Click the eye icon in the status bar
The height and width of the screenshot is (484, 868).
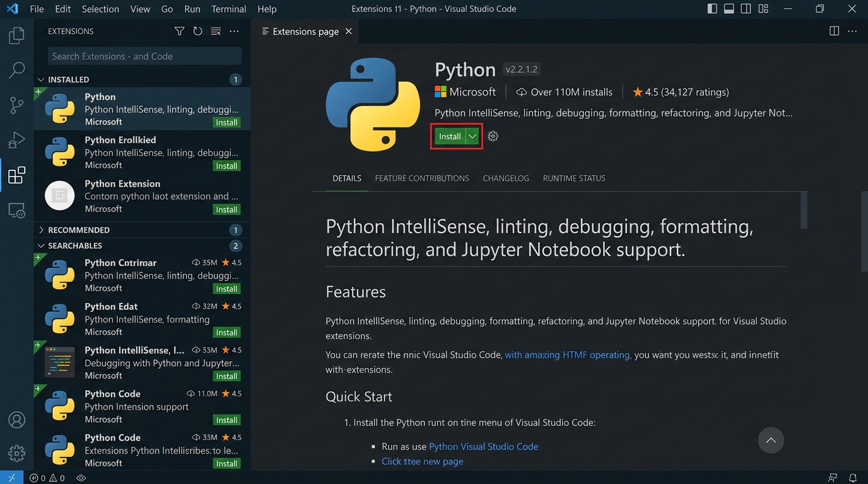(x=81, y=478)
